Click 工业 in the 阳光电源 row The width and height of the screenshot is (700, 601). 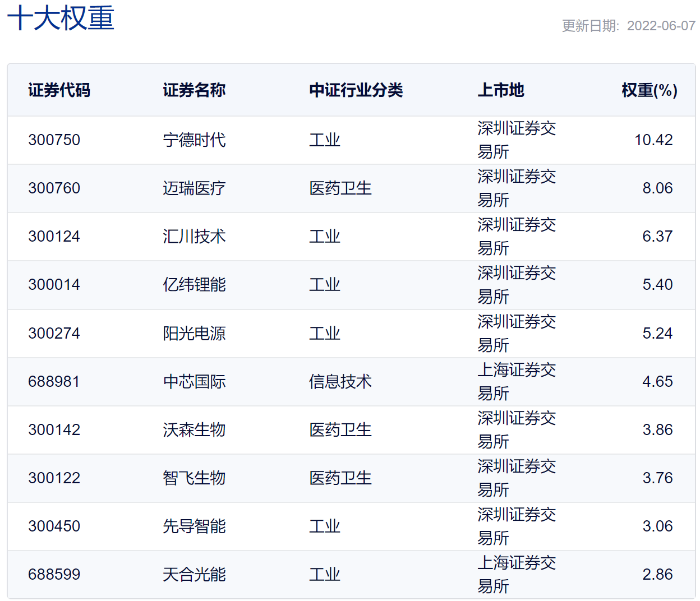pos(325,333)
